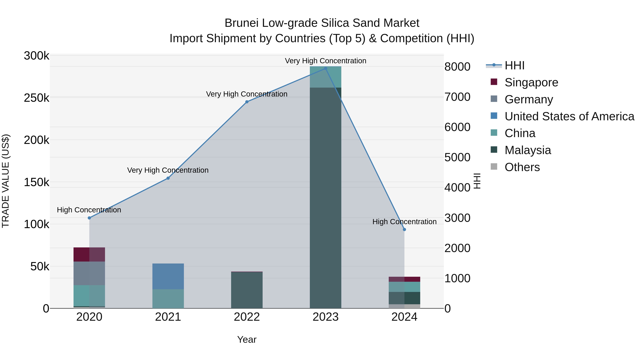
Task: Select the 2021 HHI data point
Action: tap(168, 178)
